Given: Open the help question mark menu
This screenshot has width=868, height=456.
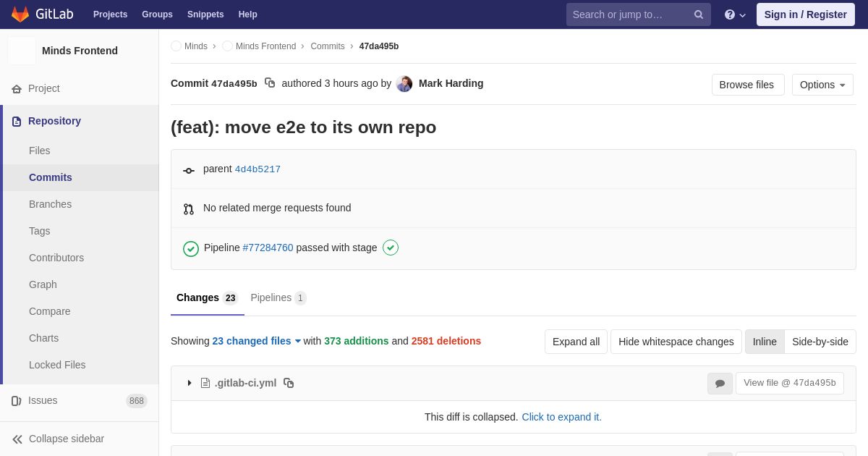Looking at the screenshot, I should coord(735,14).
